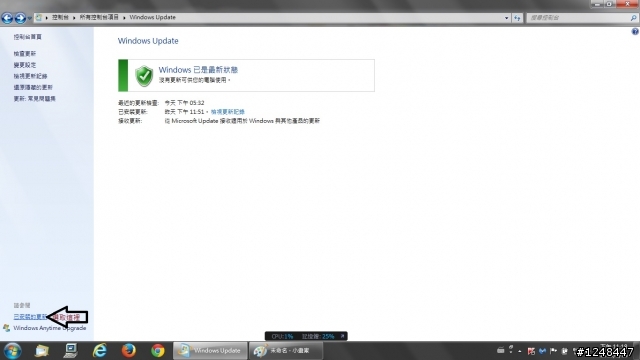
Task: Click the Windows Update page title
Action: [x=148, y=41]
